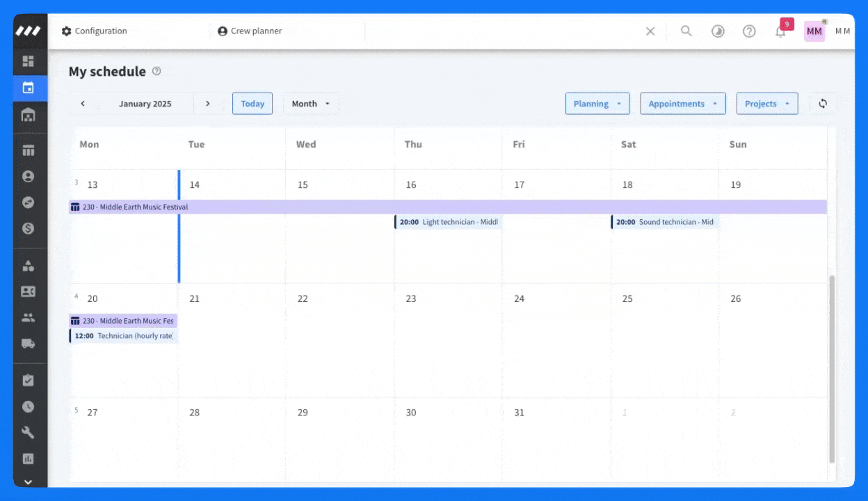Image resolution: width=868 pixels, height=501 pixels.
Task: Click the X icon in the top bar
Action: click(x=650, y=31)
